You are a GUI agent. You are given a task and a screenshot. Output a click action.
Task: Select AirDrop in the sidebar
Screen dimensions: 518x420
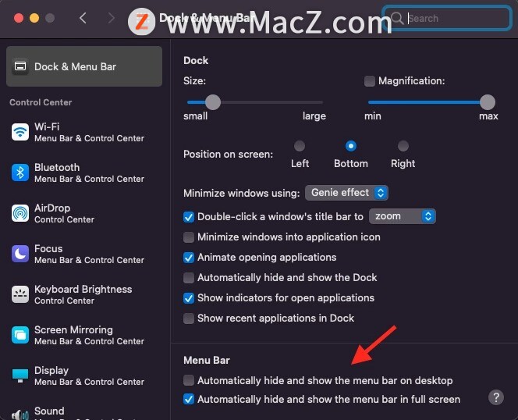[84, 213]
